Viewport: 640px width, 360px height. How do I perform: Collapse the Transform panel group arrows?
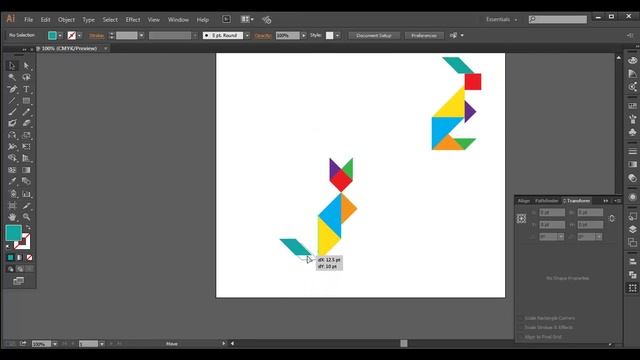click(x=606, y=200)
